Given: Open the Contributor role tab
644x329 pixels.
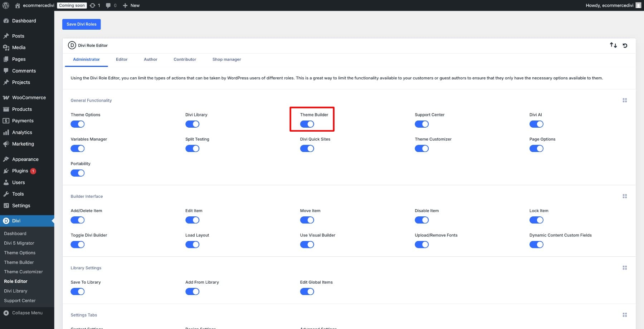Looking at the screenshot, I should pyautogui.click(x=185, y=59).
